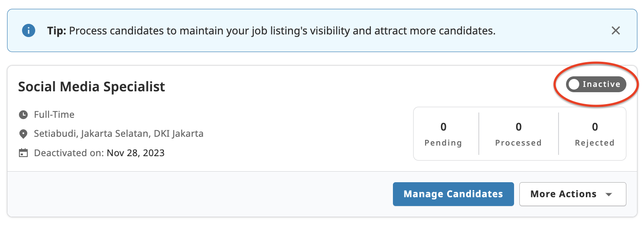
Task: Toggle the Inactive job status switch
Action: pyautogui.click(x=596, y=84)
